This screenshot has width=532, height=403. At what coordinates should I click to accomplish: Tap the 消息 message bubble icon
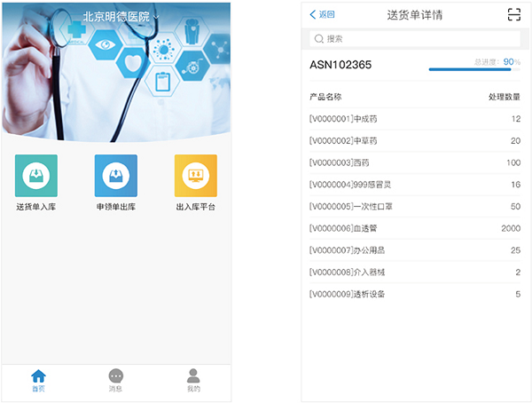point(116,376)
